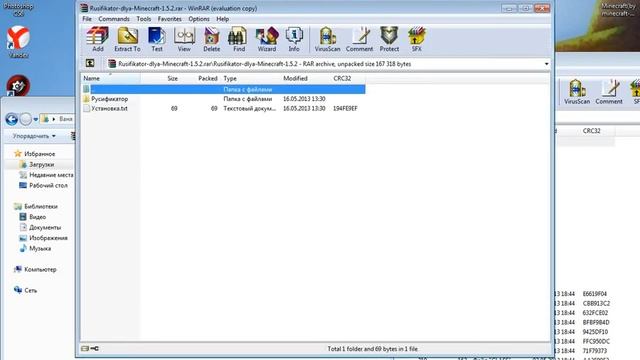Click Explorer back navigation arrow

[x=11, y=119]
